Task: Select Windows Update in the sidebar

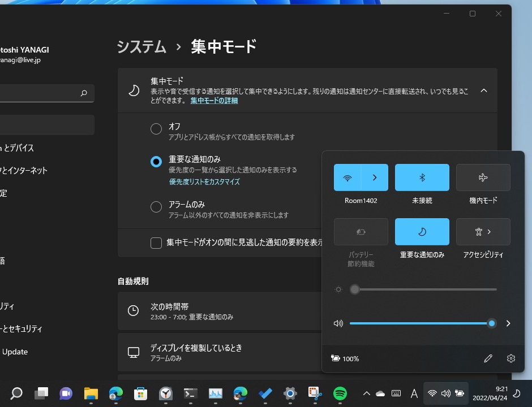Action: pyautogui.click(x=15, y=351)
